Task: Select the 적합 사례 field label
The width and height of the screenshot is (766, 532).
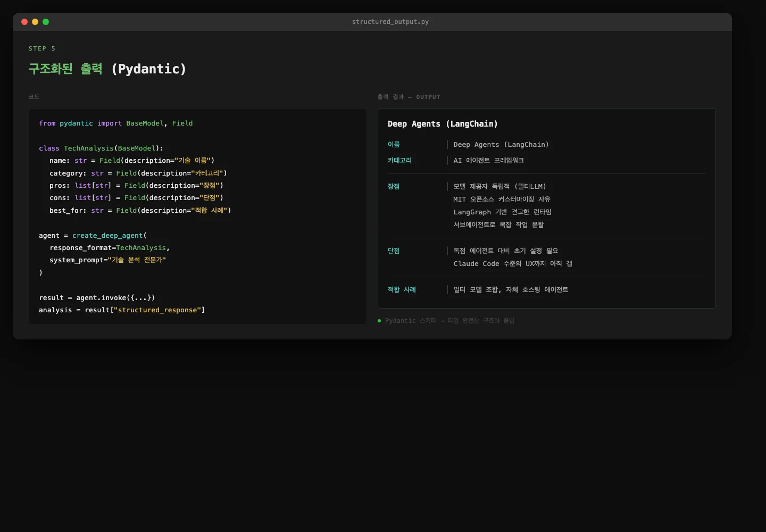Action: (x=402, y=290)
